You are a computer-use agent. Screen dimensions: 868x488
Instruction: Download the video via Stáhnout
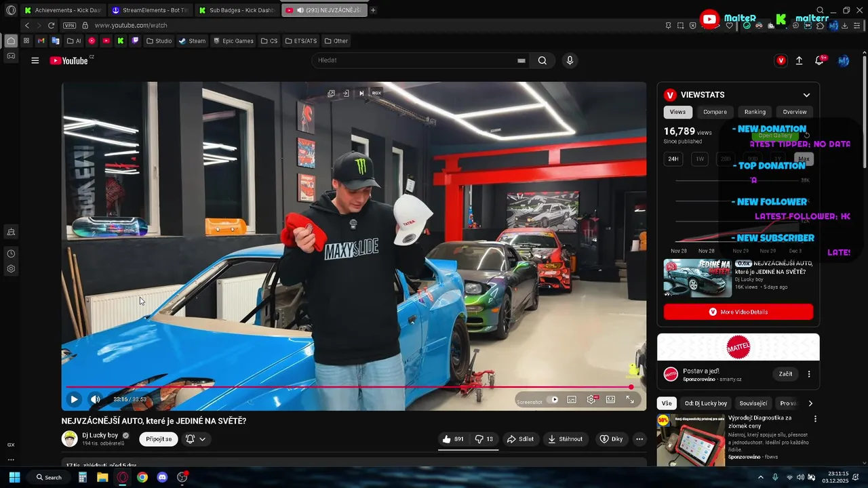566,439
